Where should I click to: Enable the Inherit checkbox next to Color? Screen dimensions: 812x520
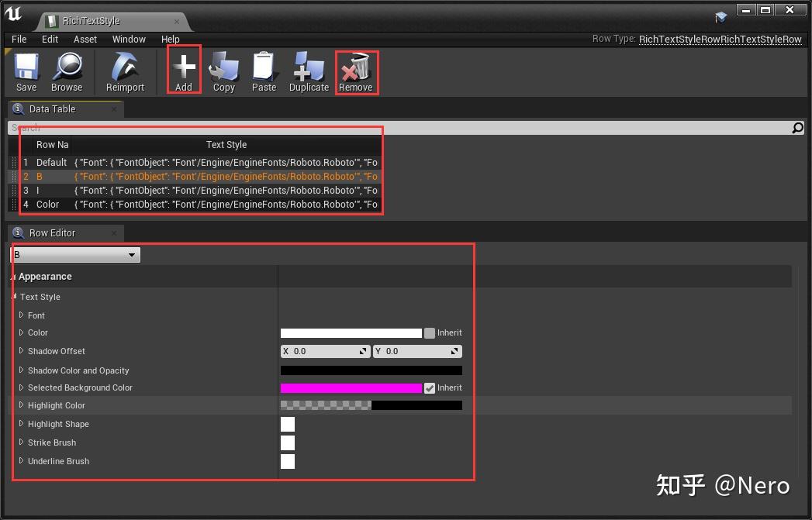click(x=429, y=332)
